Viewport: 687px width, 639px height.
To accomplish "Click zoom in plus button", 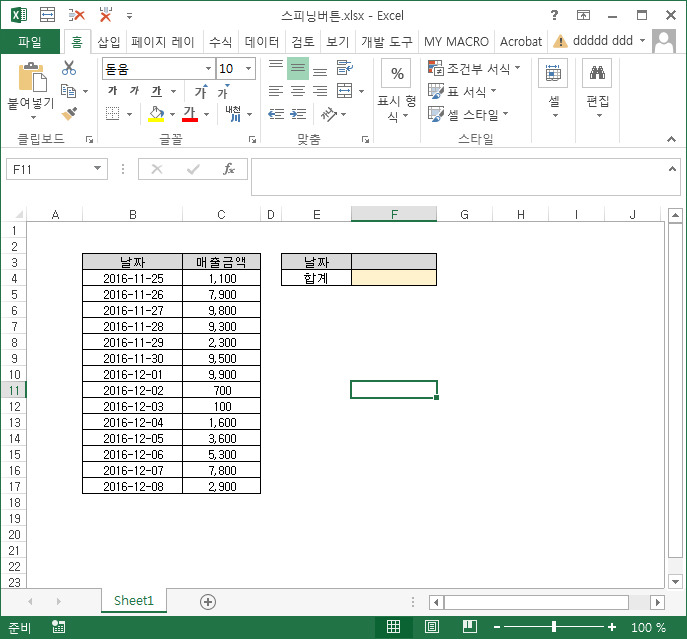I will (x=612, y=627).
